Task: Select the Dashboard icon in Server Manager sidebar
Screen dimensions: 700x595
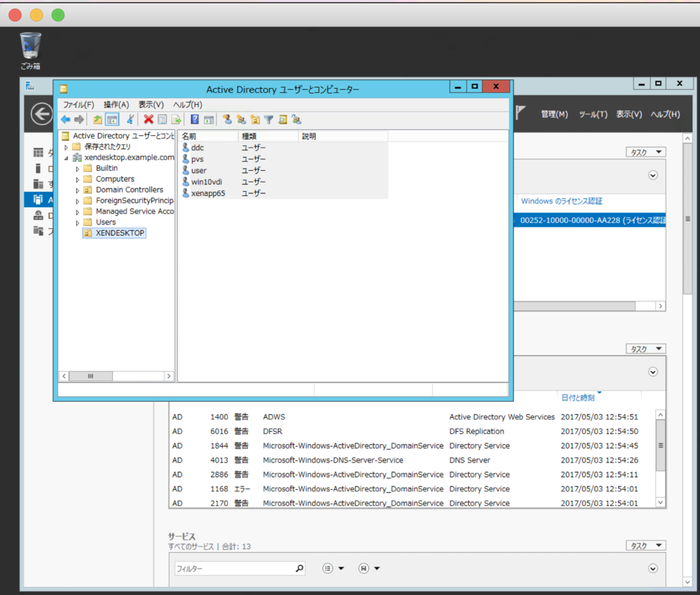Action: [x=38, y=153]
